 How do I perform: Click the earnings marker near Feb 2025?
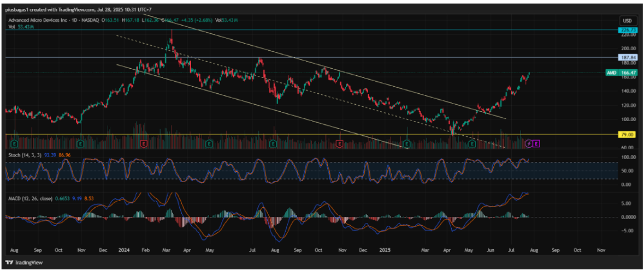[406, 143]
